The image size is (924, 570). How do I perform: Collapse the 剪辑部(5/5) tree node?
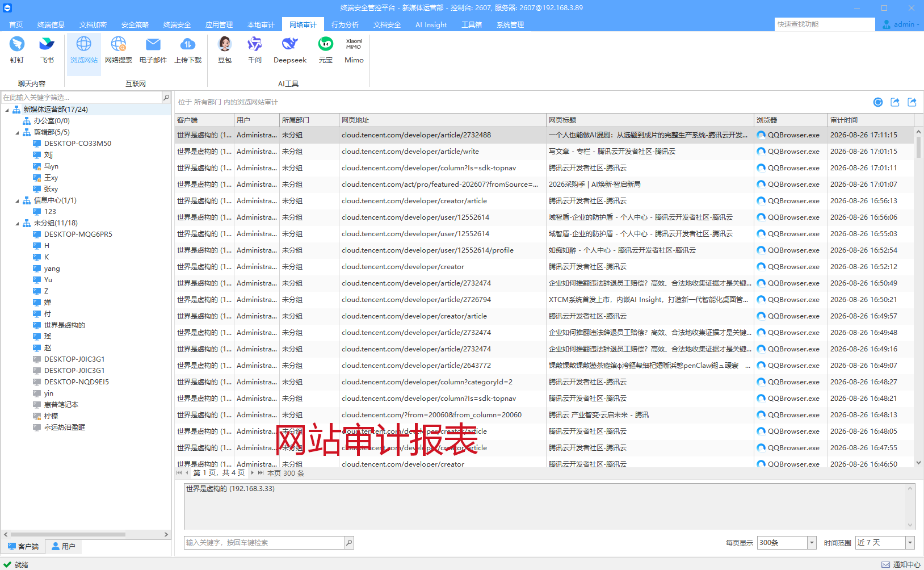pos(17,132)
